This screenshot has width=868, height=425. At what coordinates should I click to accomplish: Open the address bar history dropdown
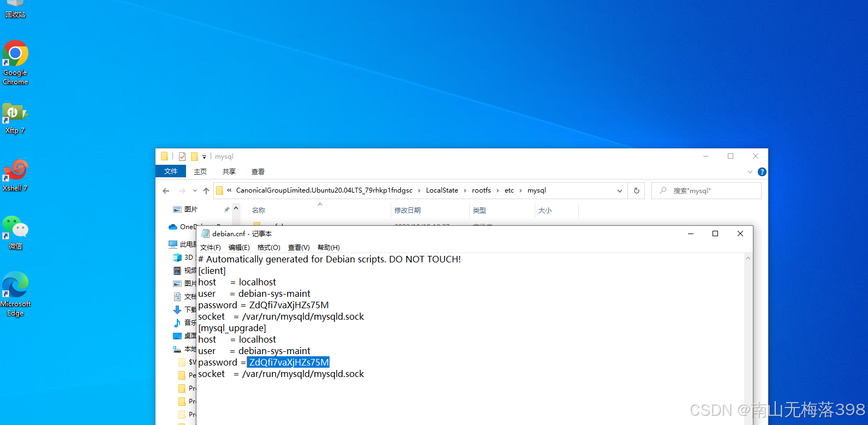click(620, 191)
